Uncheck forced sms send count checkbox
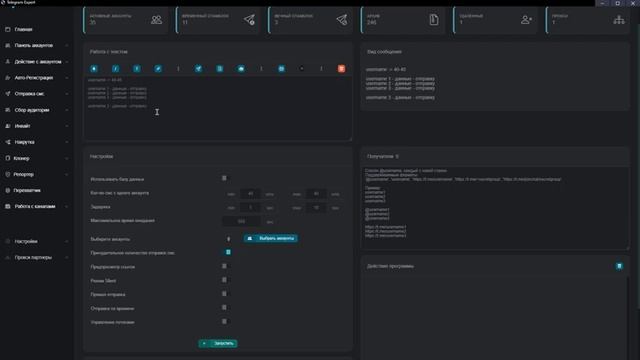This screenshot has height=360, width=640. coord(228,252)
